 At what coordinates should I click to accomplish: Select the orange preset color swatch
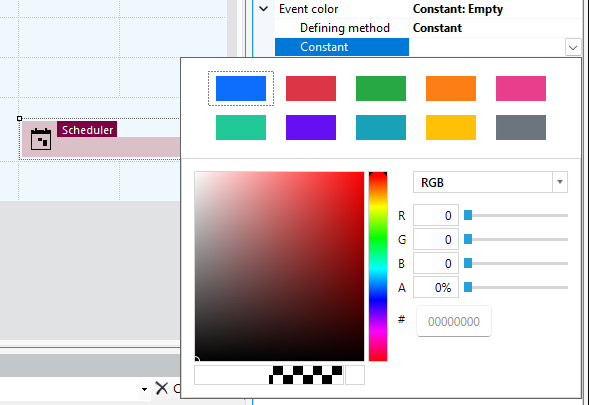[x=451, y=88]
